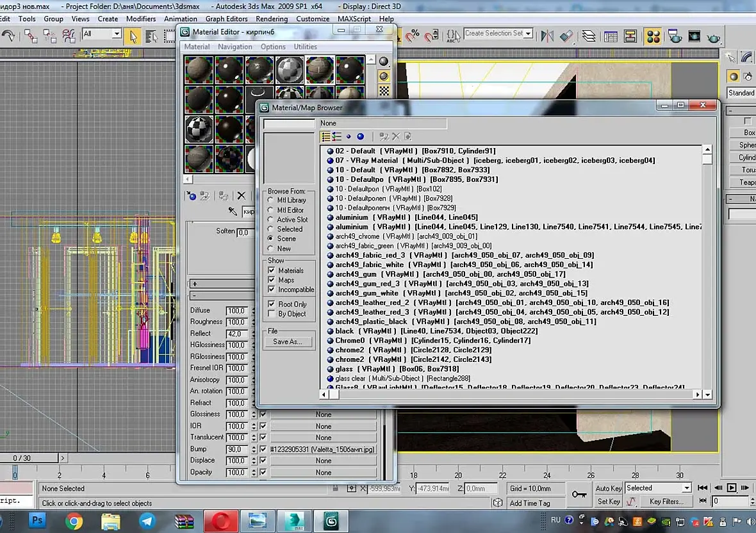Image resolution: width=756 pixels, height=533 pixels.
Task: Select the New radio button
Action: [x=270, y=249]
